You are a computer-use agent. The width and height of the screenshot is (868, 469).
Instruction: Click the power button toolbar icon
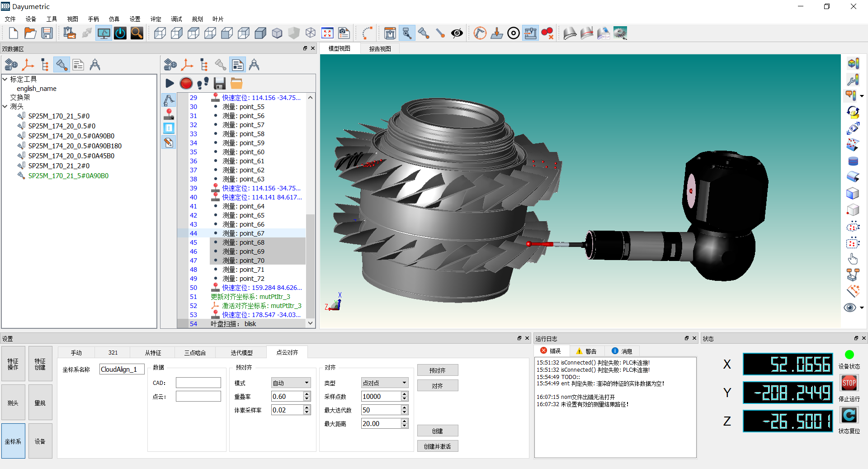coord(120,33)
